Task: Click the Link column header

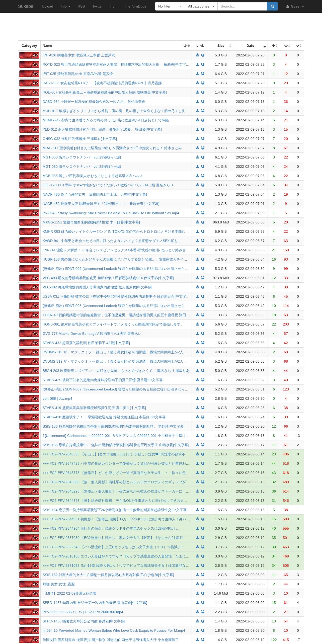Action: [200, 46]
